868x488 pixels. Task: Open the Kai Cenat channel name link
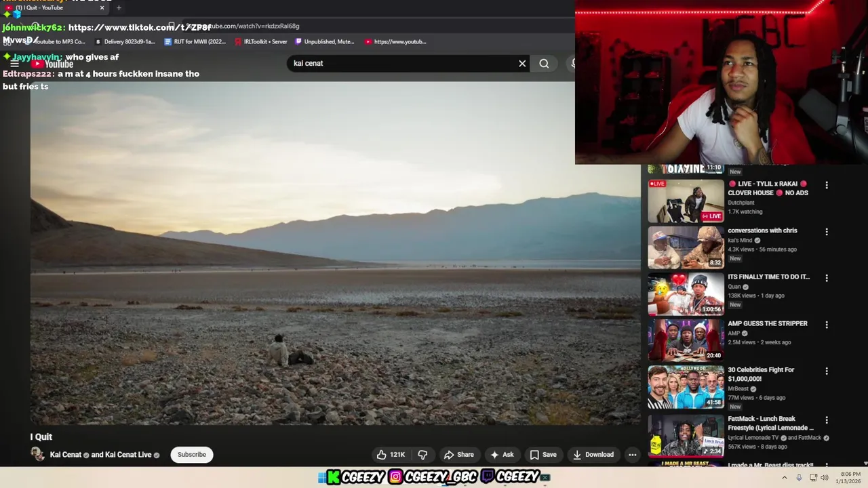click(x=66, y=455)
